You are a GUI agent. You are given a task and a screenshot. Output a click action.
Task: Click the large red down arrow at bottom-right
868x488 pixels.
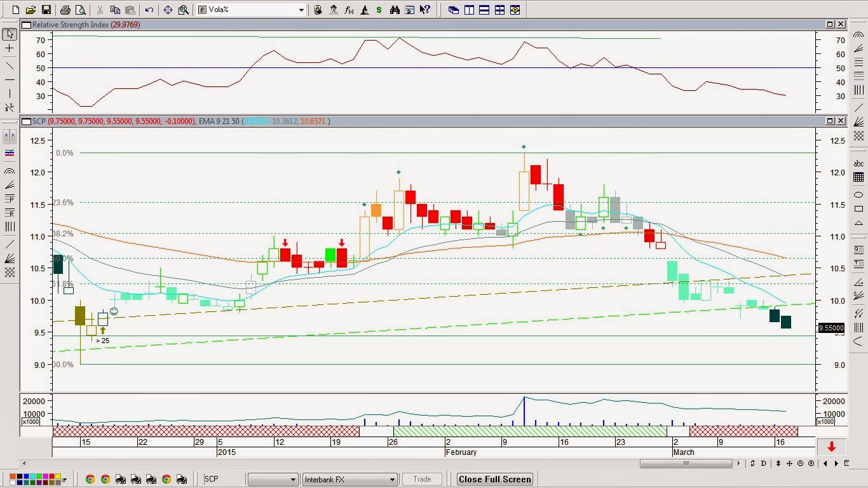point(831,447)
